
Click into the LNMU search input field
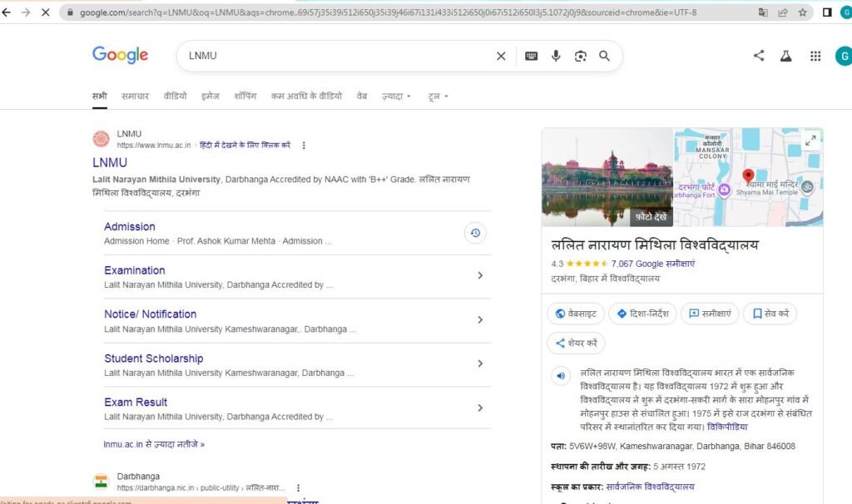point(337,56)
